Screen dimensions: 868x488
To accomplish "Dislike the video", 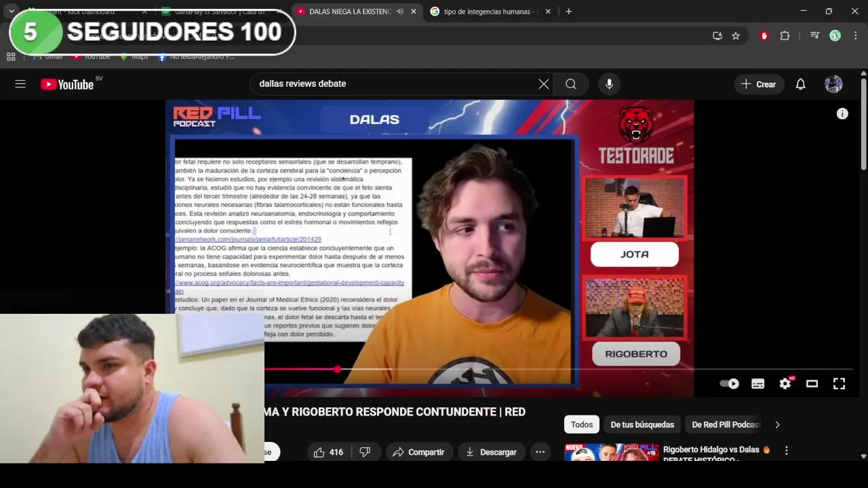I will pos(365,452).
